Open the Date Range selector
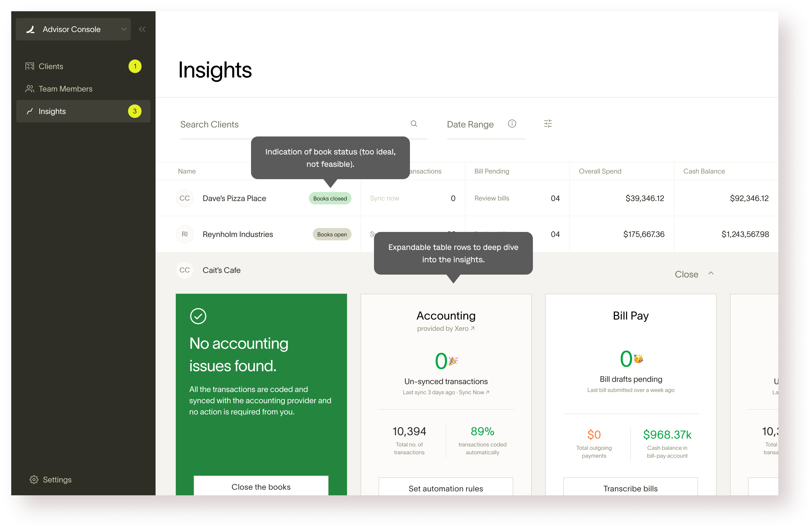The width and height of the screenshot is (812, 529). click(x=470, y=125)
